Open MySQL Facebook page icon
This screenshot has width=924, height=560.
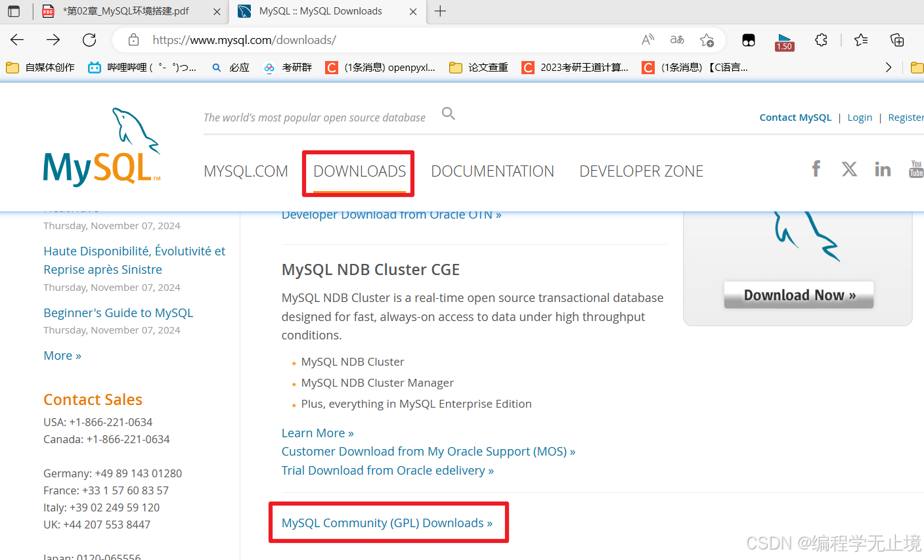point(816,169)
